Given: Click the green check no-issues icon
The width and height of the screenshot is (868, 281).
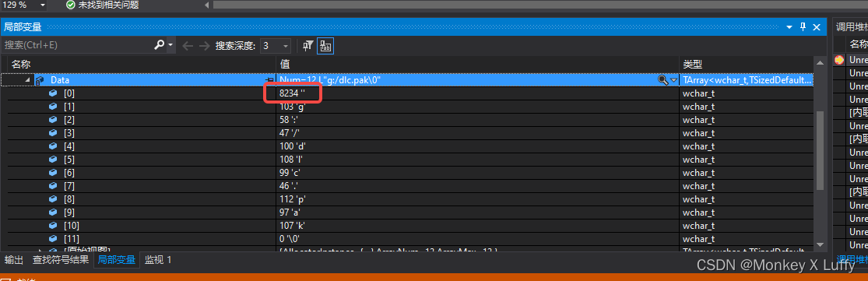Looking at the screenshot, I should pyautogui.click(x=70, y=5).
